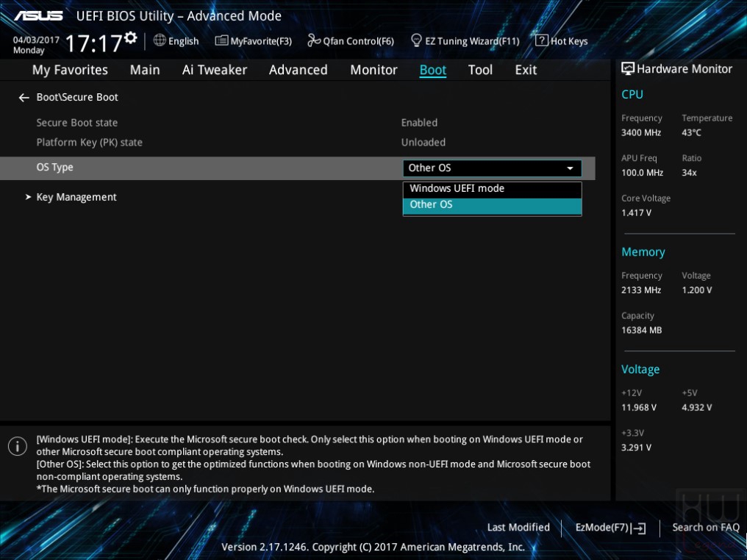Image resolution: width=747 pixels, height=560 pixels.
Task: Launch EZ Tuning Wizard(F11)
Action: pos(465,41)
